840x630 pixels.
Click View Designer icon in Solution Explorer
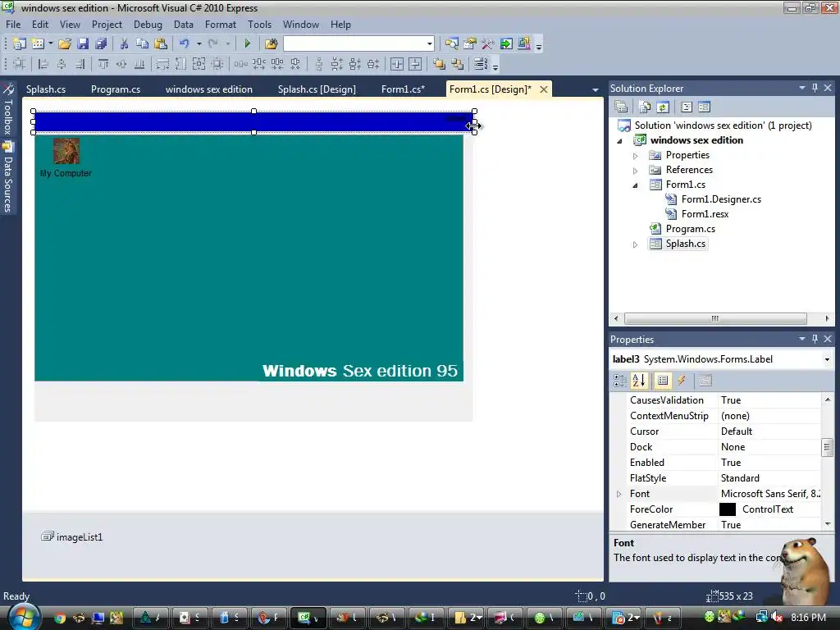pos(705,107)
